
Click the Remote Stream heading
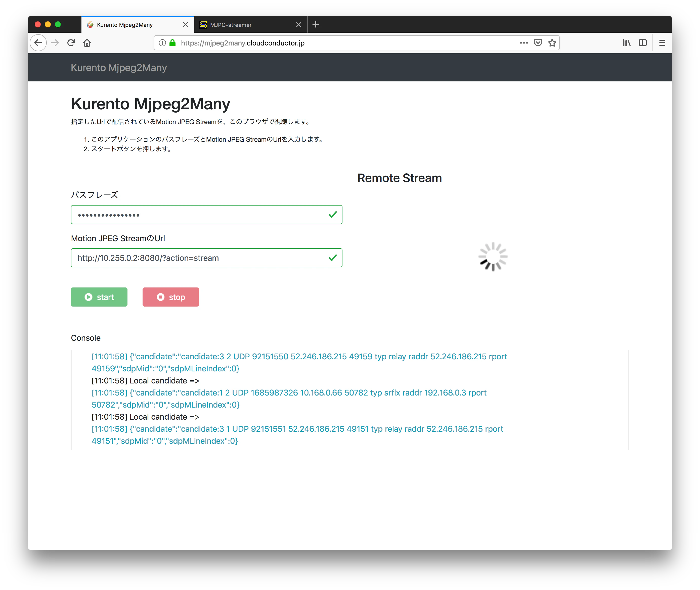coord(400,178)
